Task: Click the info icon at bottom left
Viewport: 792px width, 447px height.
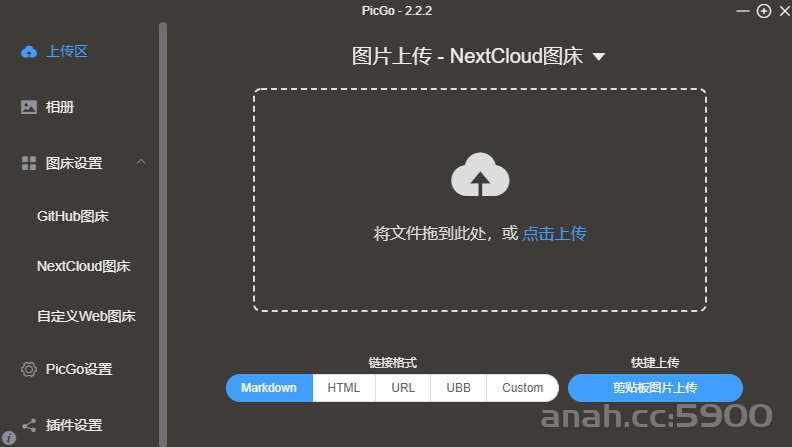Action: 9,438
